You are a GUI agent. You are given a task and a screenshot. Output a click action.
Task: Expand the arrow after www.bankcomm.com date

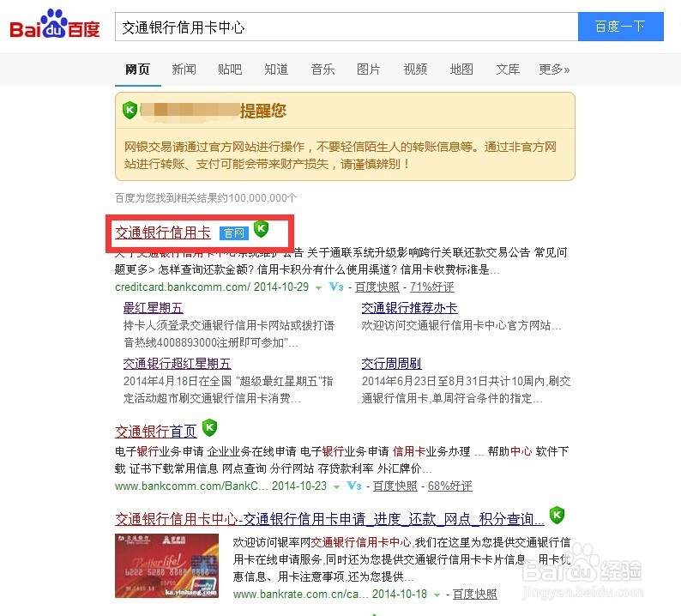(x=336, y=486)
